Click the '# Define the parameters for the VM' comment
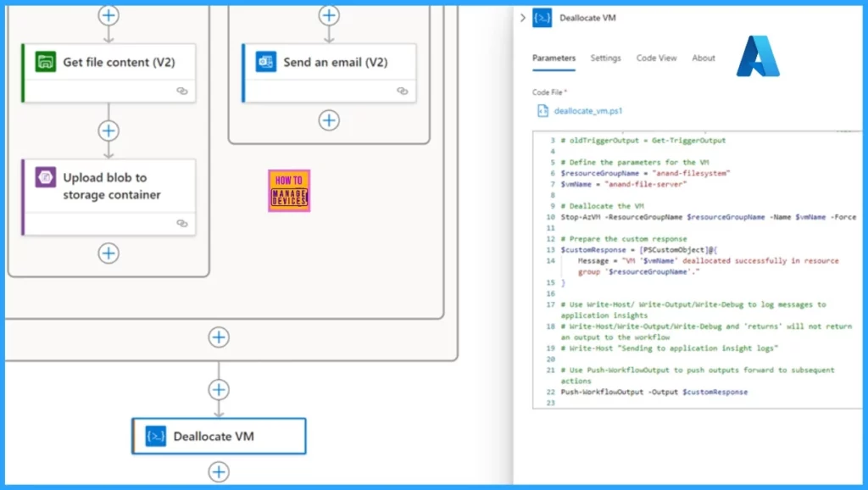This screenshot has width=868, height=490. 634,162
